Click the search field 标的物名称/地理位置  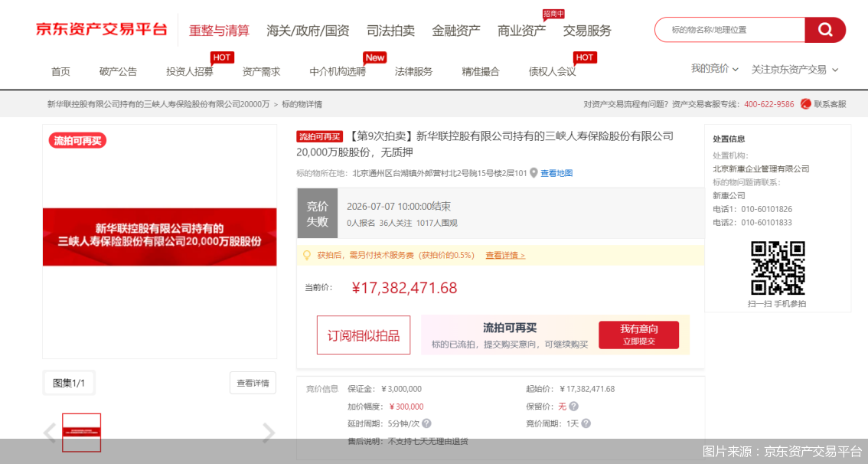coord(729,30)
